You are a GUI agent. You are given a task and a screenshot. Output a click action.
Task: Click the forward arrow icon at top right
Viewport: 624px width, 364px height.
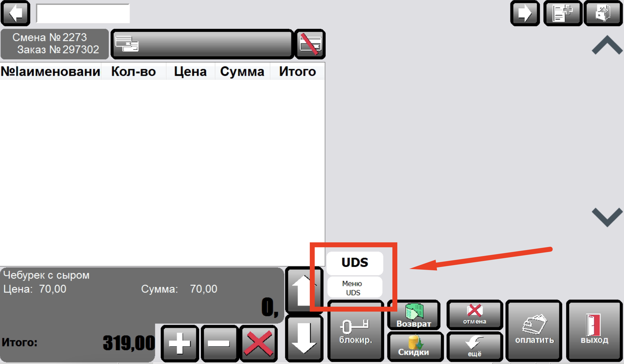[x=525, y=13]
